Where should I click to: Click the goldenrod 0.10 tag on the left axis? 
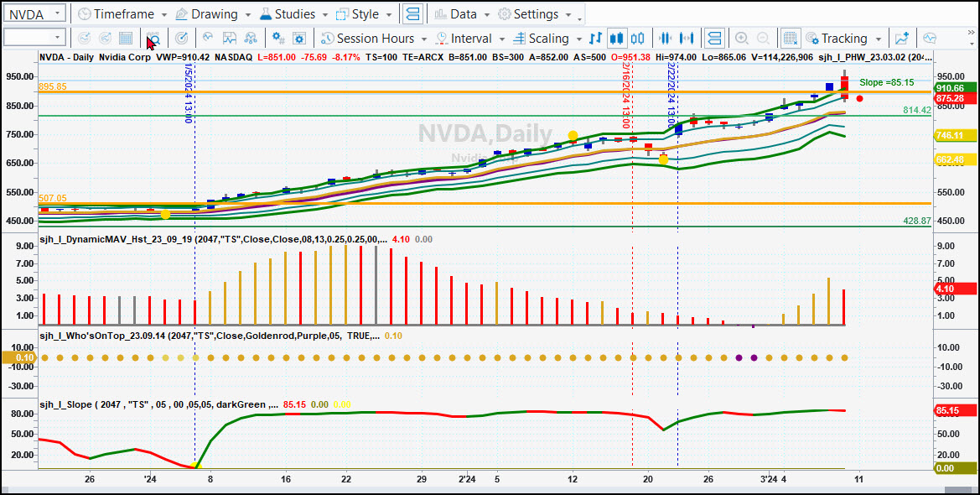coord(18,358)
